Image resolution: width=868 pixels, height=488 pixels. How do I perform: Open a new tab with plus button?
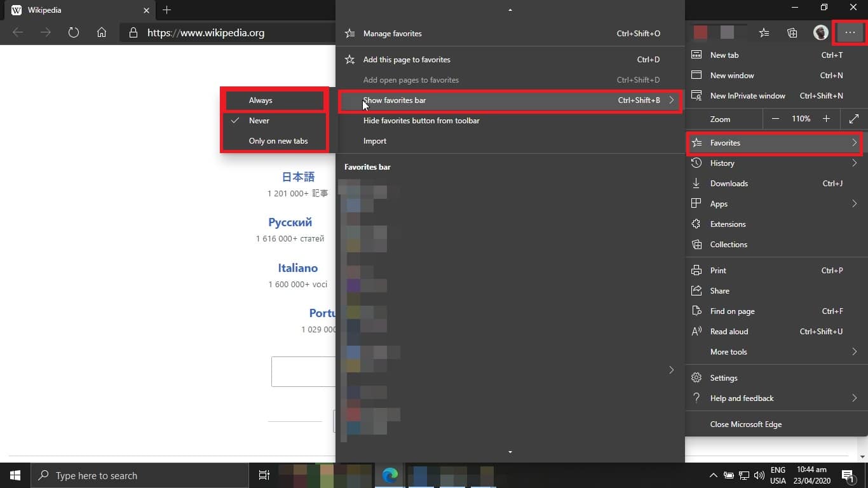coord(166,10)
